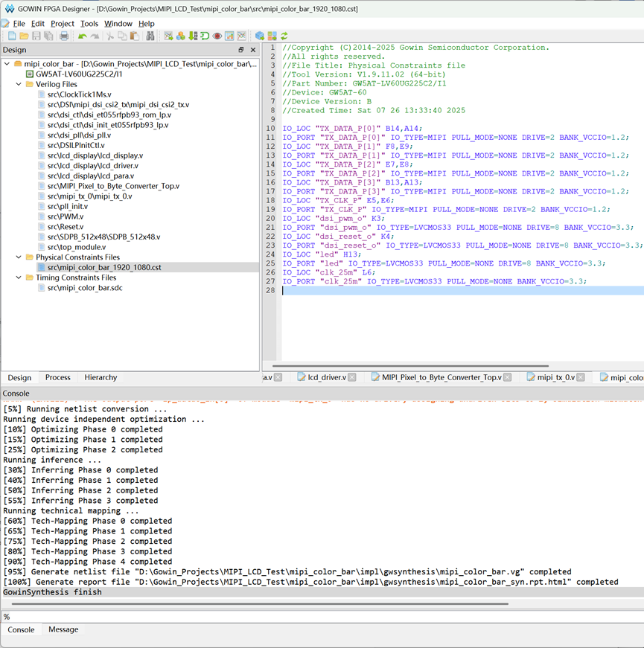Image resolution: width=644 pixels, height=648 pixels.
Task: Collapse the Physical Constraints Files folder
Action: [19, 257]
